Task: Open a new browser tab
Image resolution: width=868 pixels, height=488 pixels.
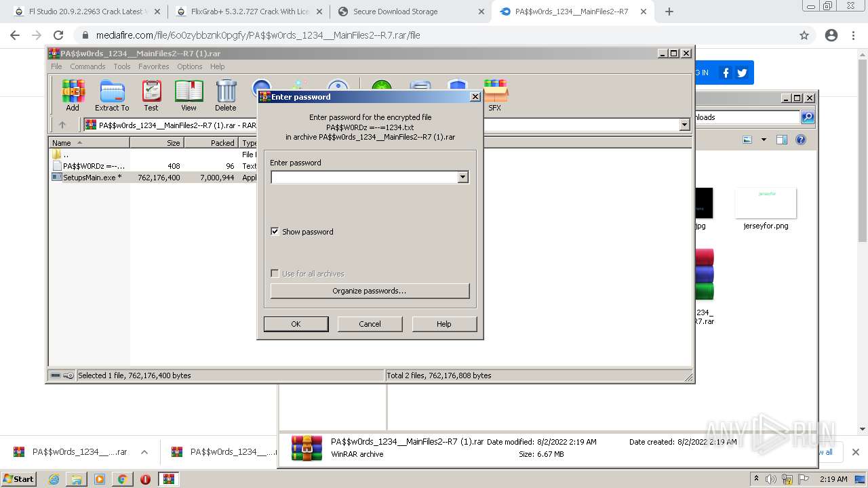Action: tap(669, 12)
